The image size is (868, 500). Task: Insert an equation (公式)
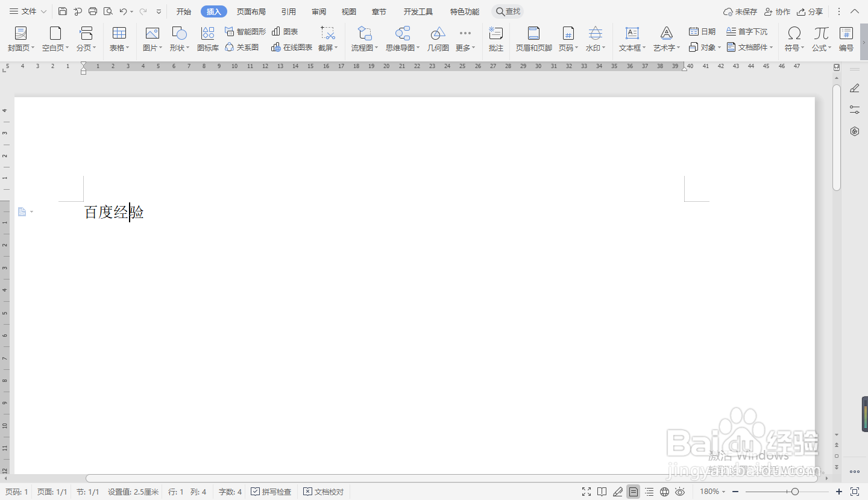click(x=822, y=39)
